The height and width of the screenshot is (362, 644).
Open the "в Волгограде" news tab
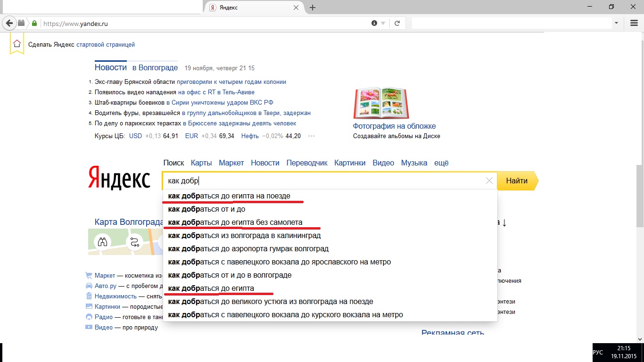click(x=155, y=68)
